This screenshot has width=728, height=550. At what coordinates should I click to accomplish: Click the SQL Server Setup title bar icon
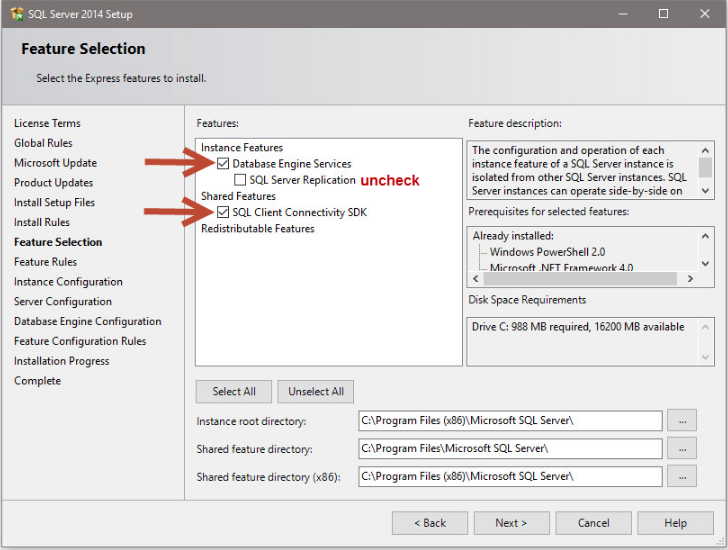click(x=17, y=14)
